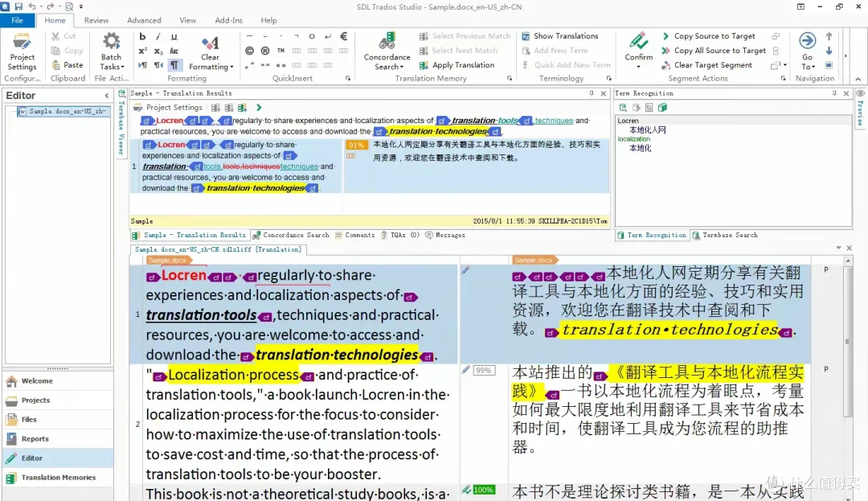Collapse the Editor navigation pane chevron

point(107,96)
